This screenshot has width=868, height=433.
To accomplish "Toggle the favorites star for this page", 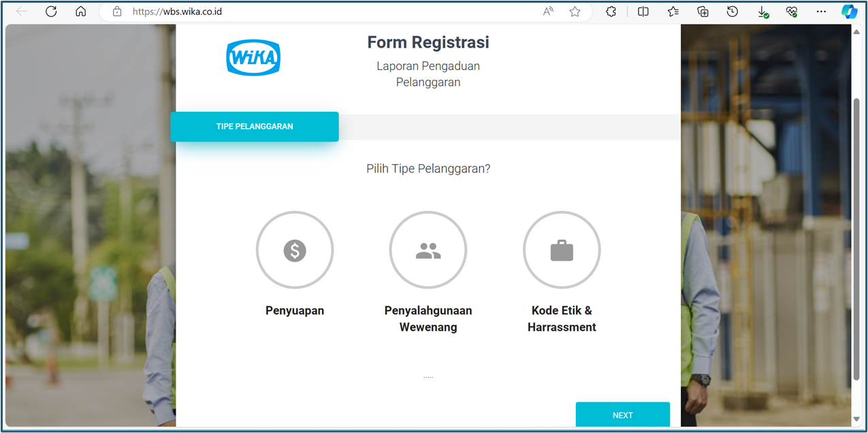I will click(575, 11).
